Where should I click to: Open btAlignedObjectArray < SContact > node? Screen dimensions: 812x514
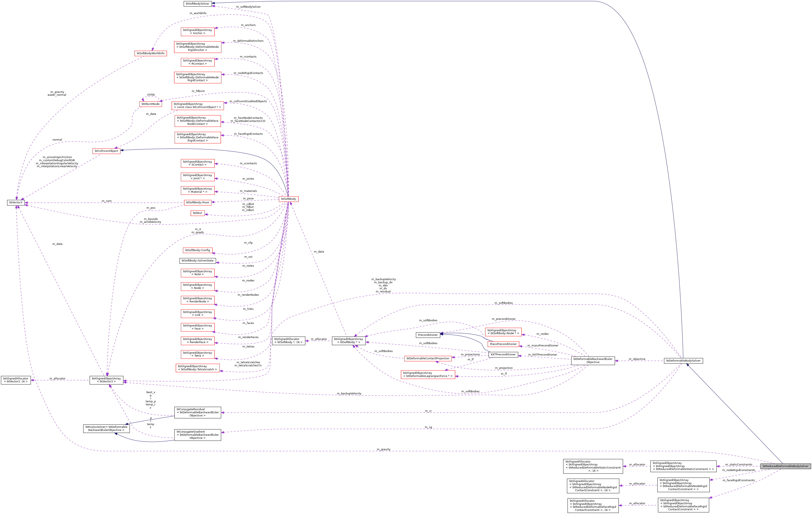[198, 163]
